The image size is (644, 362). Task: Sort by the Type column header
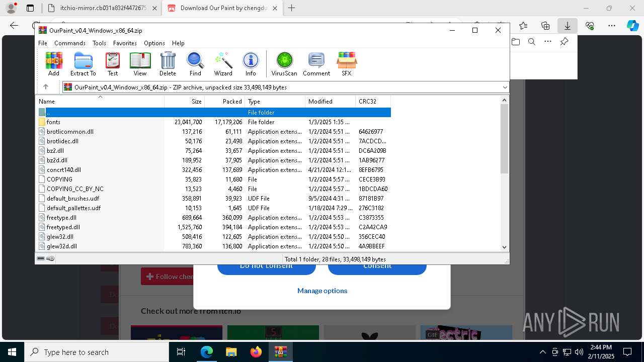(275, 101)
